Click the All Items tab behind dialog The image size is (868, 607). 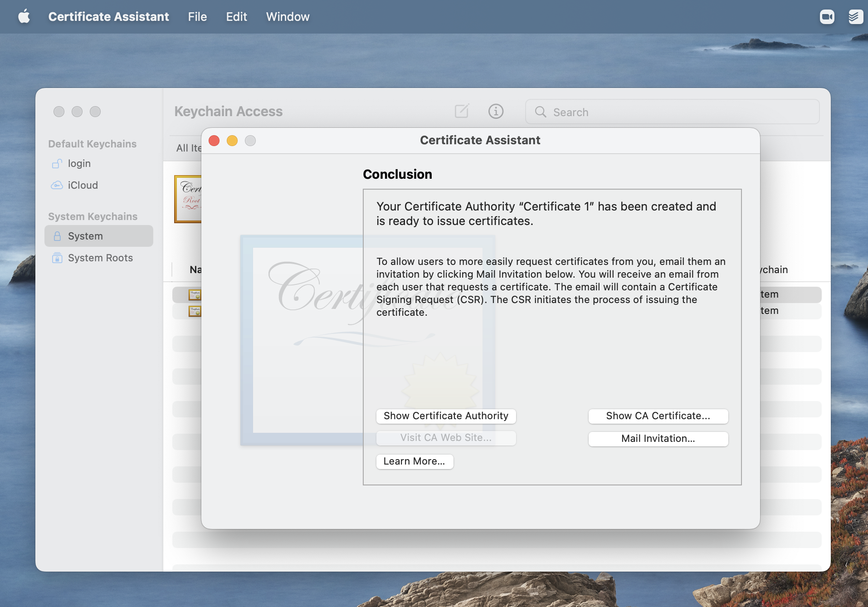pos(189,148)
